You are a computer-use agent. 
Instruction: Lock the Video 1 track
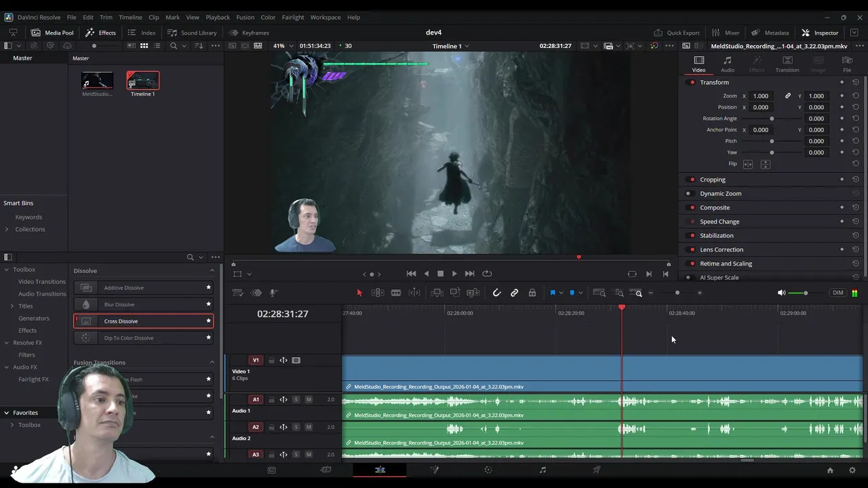271,361
